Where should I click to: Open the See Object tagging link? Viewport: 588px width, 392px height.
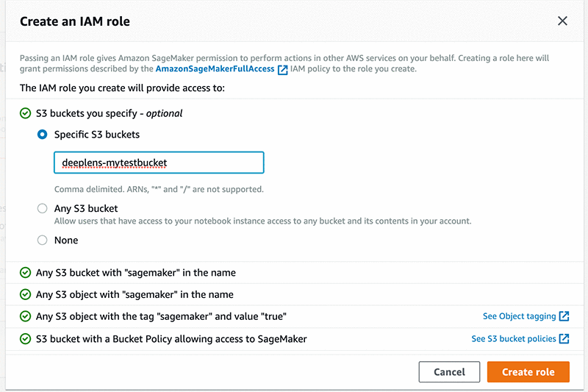tap(519, 316)
